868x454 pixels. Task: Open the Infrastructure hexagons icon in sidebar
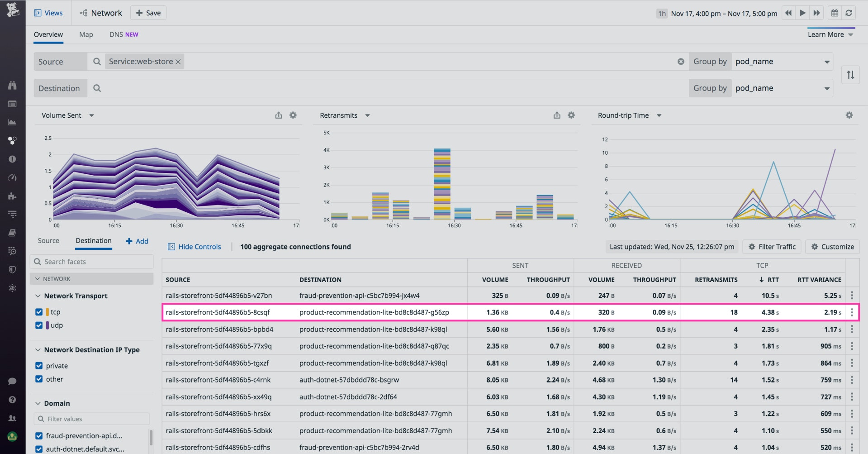coord(12,140)
